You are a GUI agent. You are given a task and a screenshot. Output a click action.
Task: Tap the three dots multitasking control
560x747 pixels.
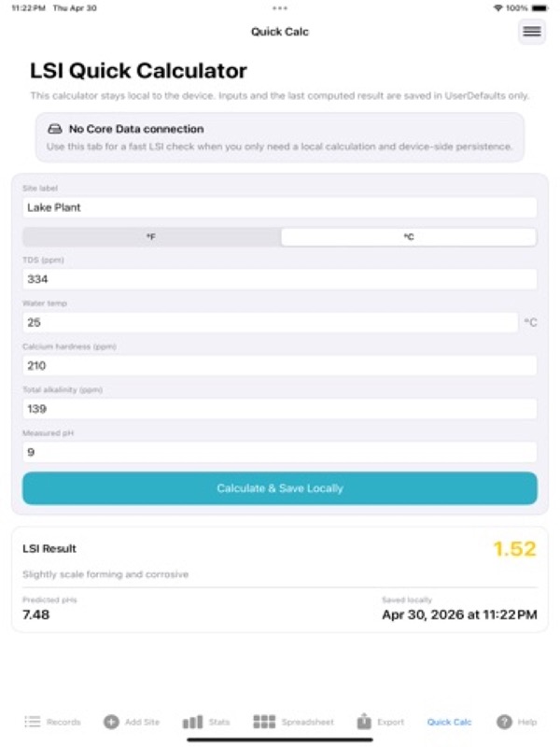[279, 8]
